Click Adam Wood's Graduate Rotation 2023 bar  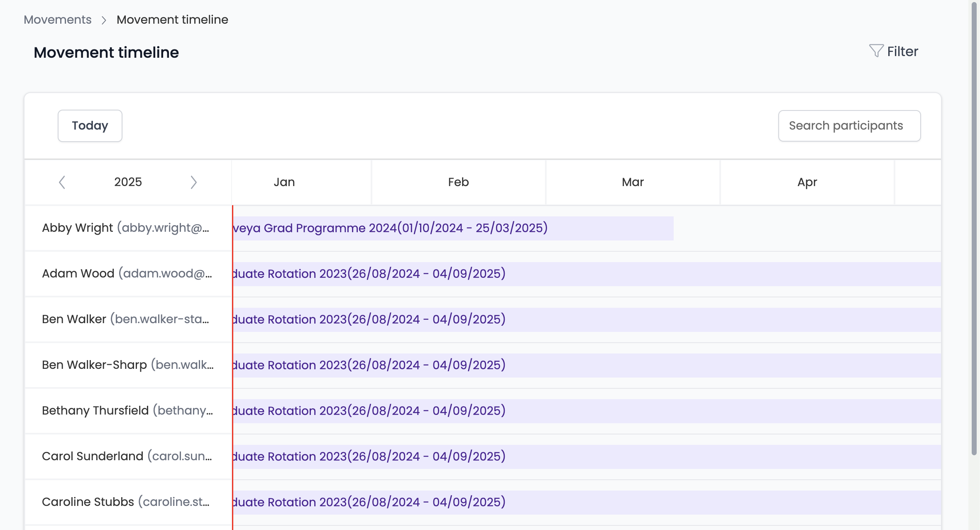pos(587,274)
